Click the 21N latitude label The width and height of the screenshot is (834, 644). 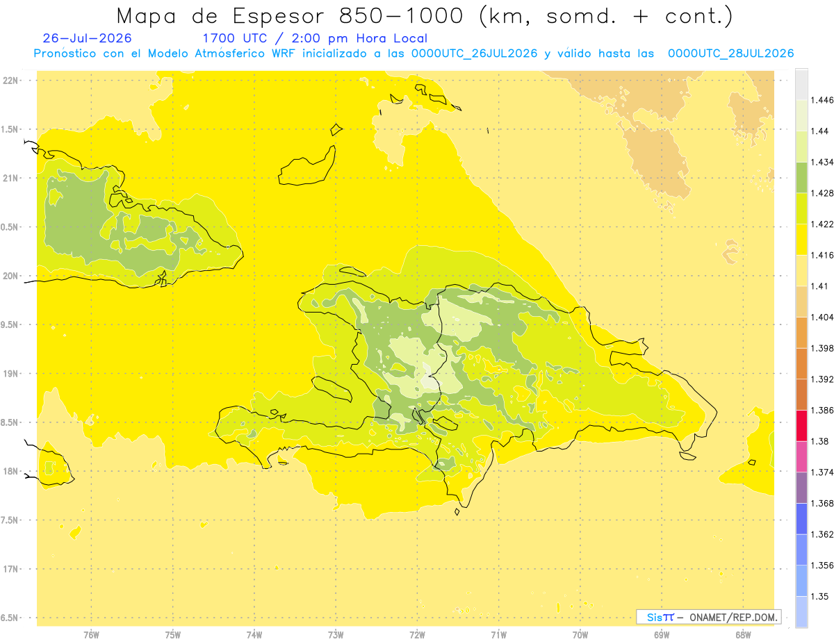coord(11,178)
